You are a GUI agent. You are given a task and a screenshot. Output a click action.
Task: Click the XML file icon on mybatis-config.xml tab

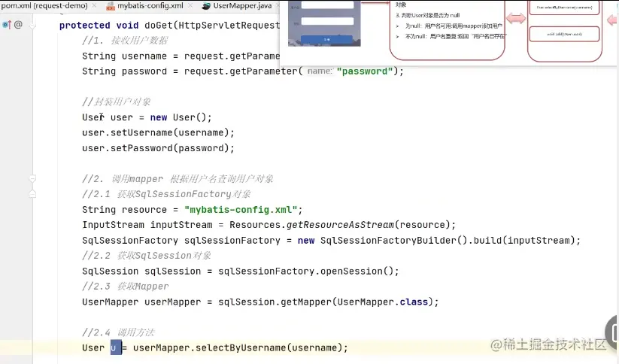tap(111, 6)
